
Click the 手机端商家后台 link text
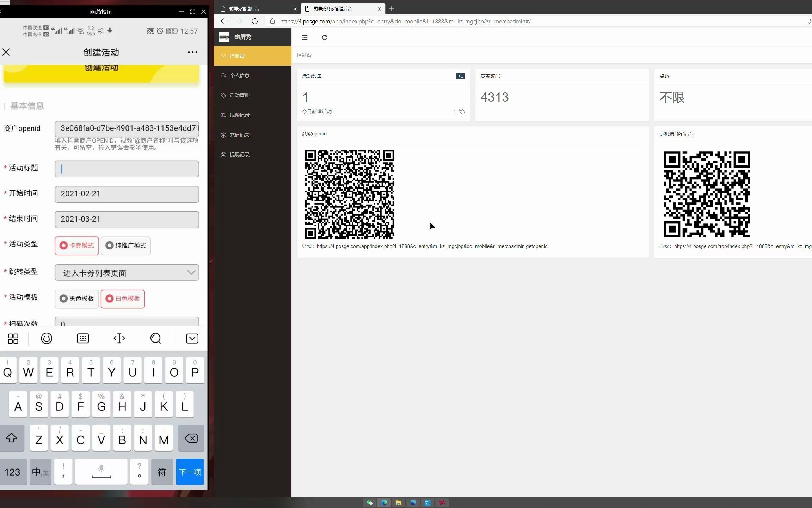pos(743,246)
